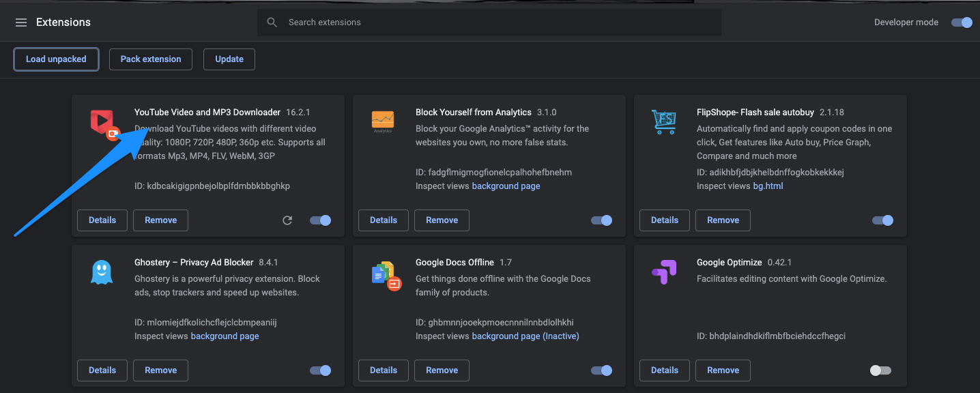Turn off the FlipShope extension toggle
Screen dimensions: 980x393
pyautogui.click(x=883, y=220)
